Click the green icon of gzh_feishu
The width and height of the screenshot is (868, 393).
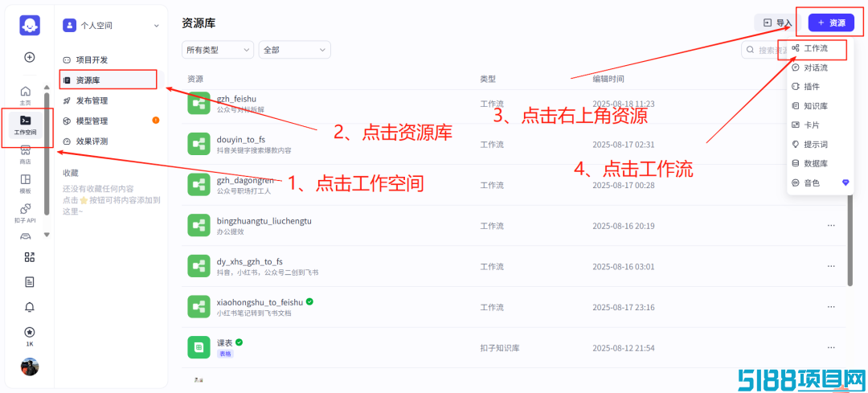tap(199, 104)
